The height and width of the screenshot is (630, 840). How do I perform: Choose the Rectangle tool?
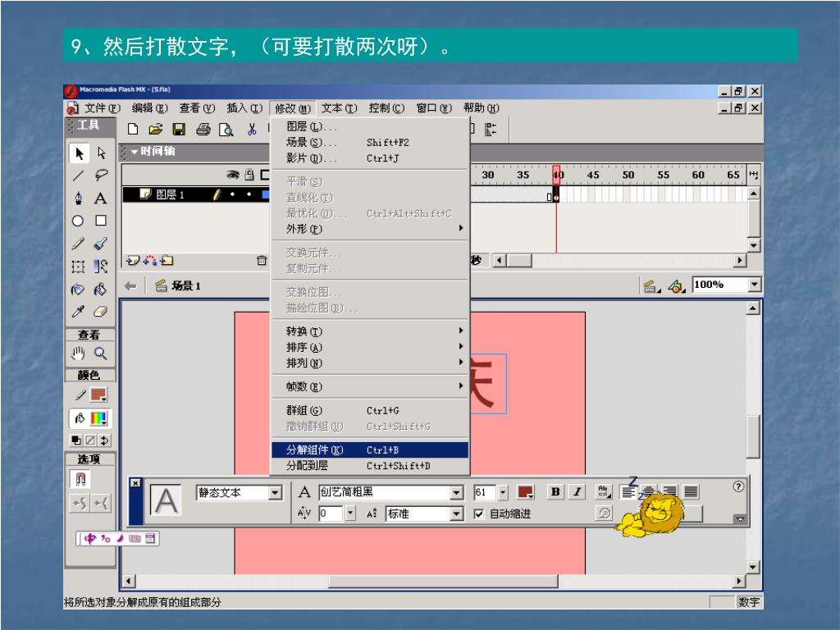(101, 221)
